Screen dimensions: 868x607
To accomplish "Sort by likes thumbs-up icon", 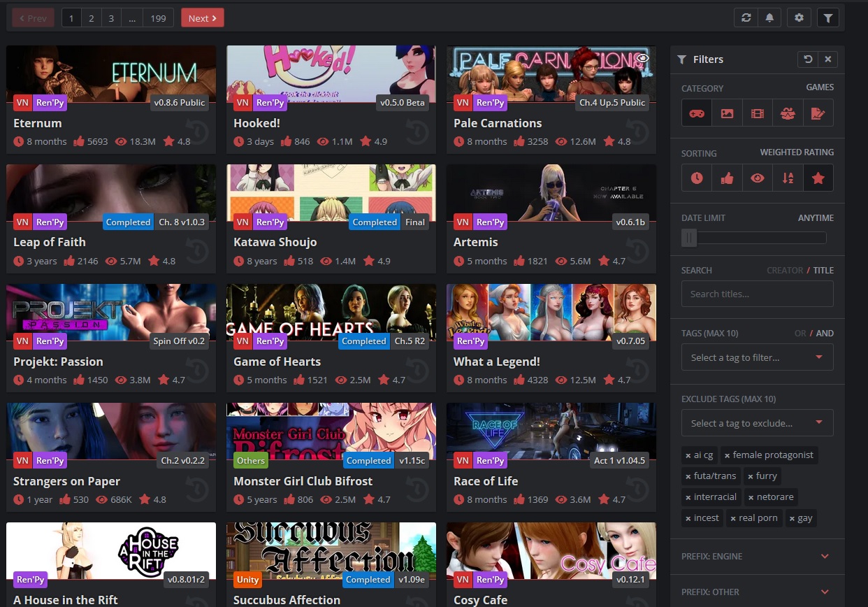I will pos(727,178).
